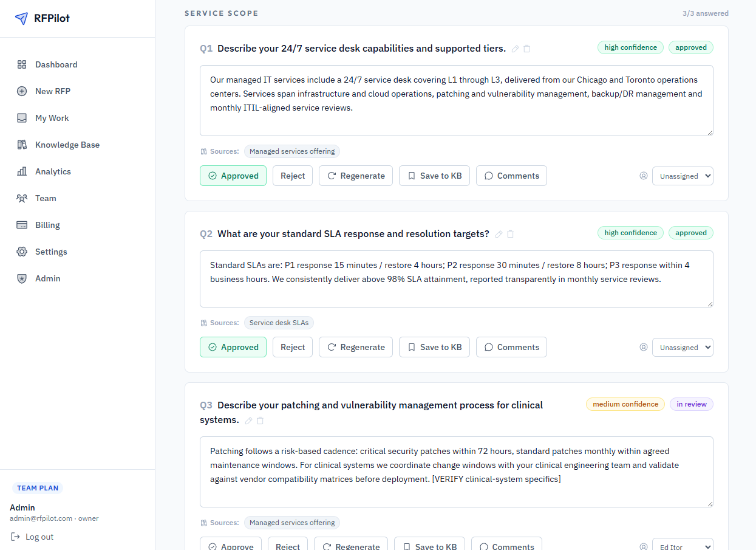
Task: Save Q1 answer to KB
Action: (x=434, y=176)
